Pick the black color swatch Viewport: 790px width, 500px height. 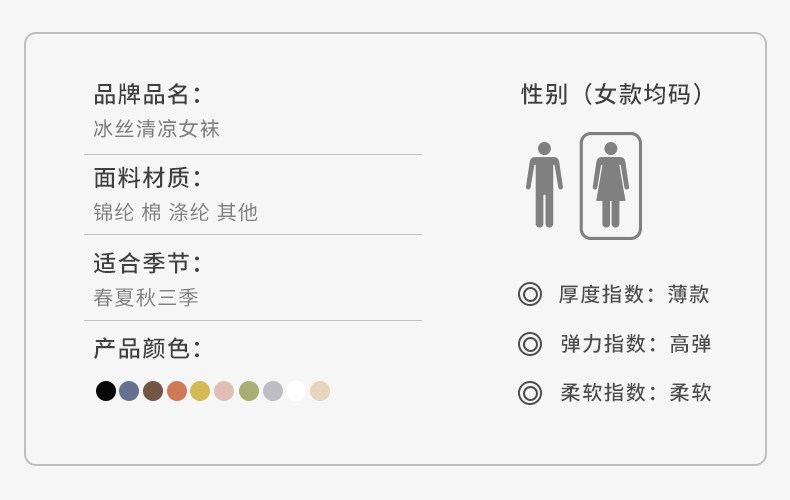(106, 391)
